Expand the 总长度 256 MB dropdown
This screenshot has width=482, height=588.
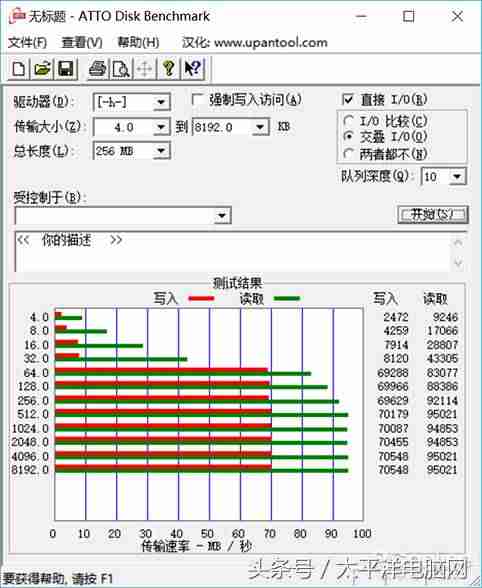click(161, 151)
